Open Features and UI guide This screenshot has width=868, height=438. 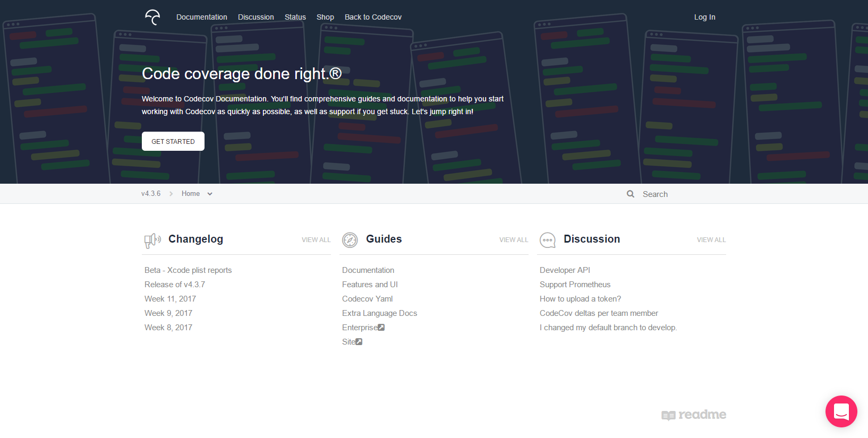370,285
